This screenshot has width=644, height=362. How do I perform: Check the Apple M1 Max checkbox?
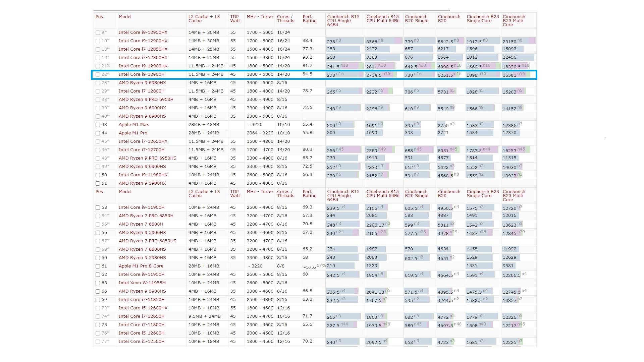98,125
